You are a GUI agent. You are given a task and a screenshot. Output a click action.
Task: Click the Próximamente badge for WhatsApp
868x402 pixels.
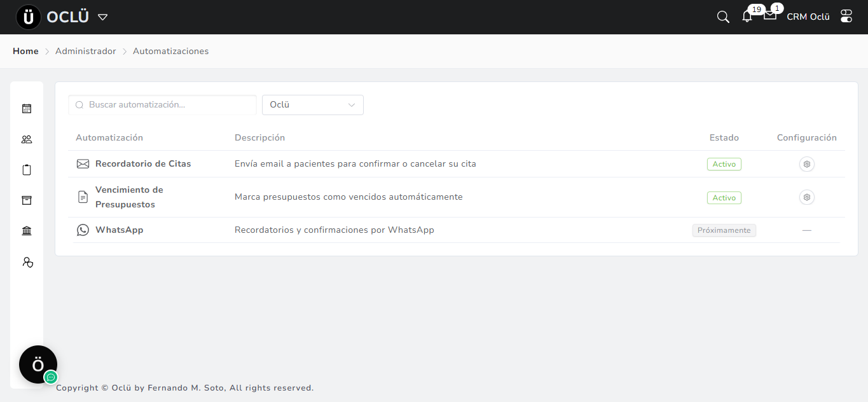click(x=724, y=230)
